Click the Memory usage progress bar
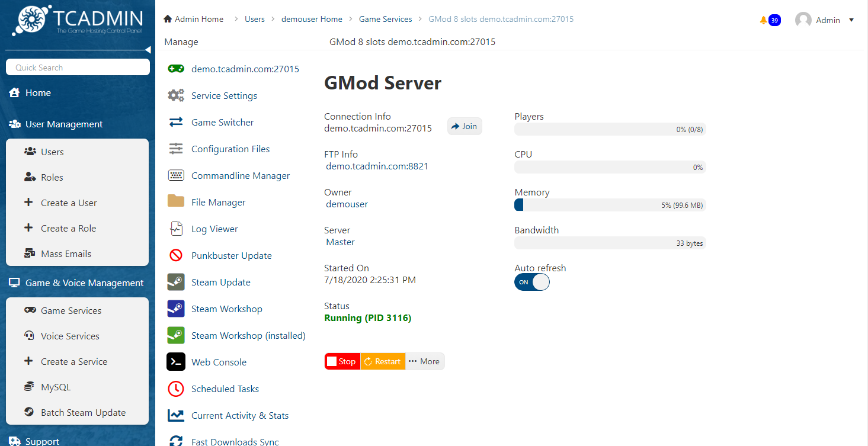 coord(610,205)
